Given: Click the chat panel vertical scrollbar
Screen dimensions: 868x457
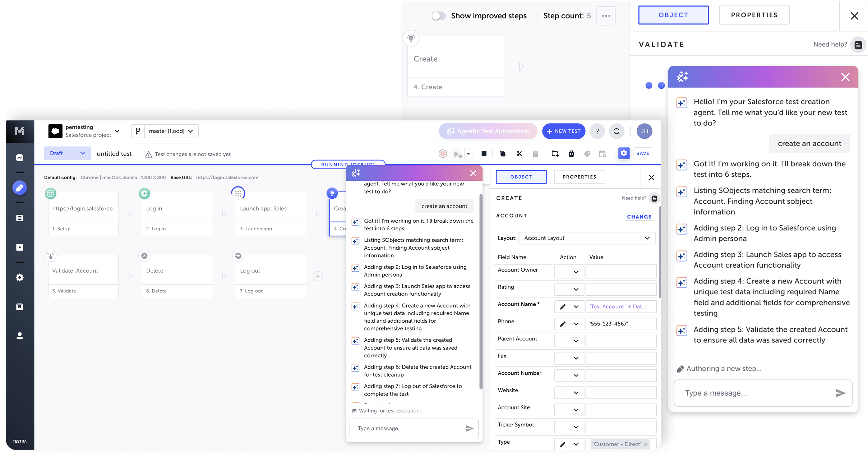Looking at the screenshot, I should coord(481,291).
